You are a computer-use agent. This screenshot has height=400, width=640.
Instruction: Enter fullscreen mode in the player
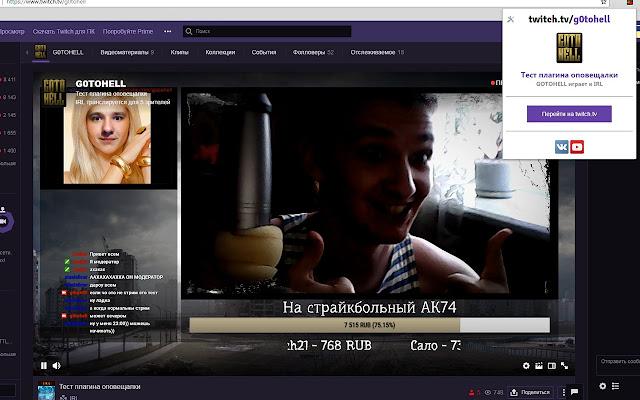click(564, 366)
